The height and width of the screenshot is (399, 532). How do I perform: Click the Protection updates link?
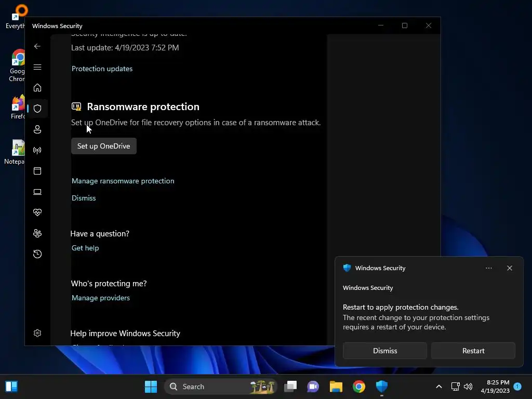click(x=102, y=69)
